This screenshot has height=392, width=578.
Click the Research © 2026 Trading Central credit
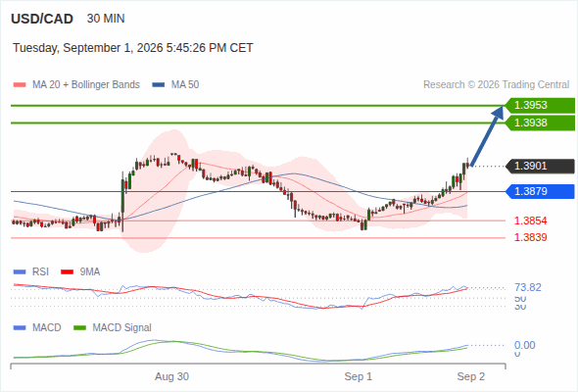point(496,85)
